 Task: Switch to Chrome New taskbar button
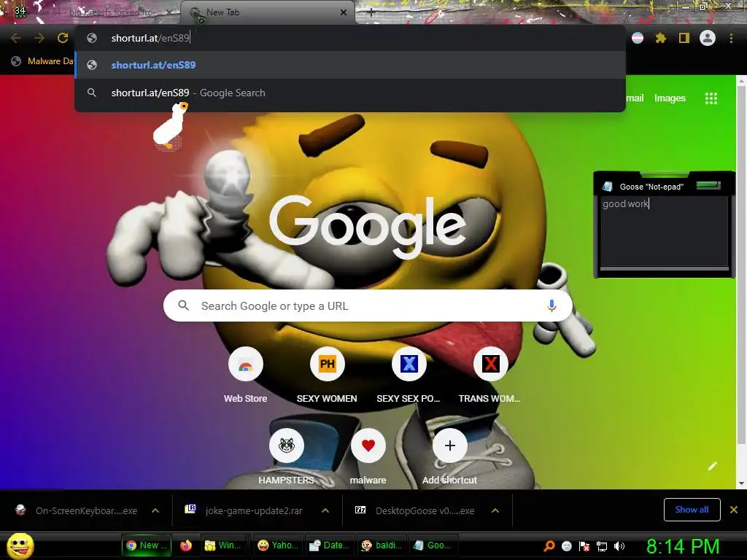147,545
